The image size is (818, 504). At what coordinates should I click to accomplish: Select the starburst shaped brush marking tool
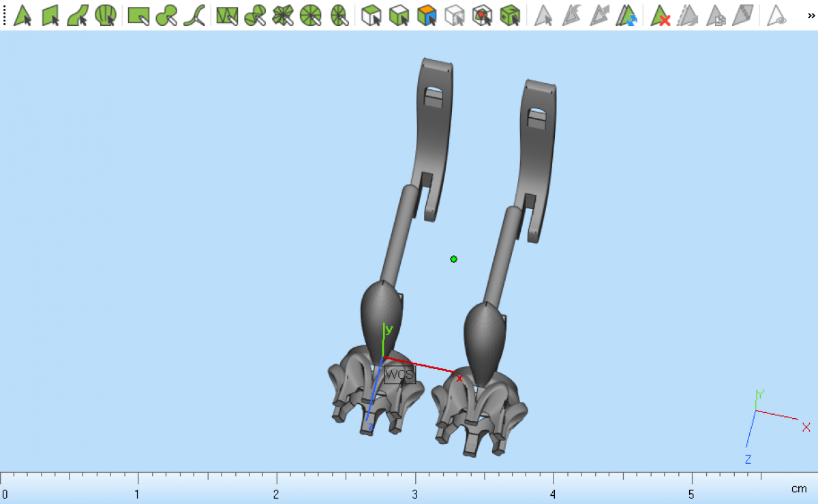[x=282, y=15]
